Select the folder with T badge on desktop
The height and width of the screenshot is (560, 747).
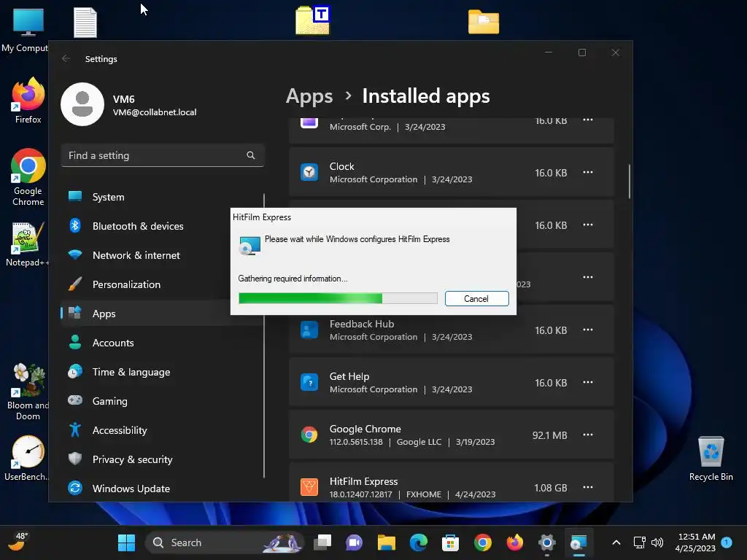(312, 20)
